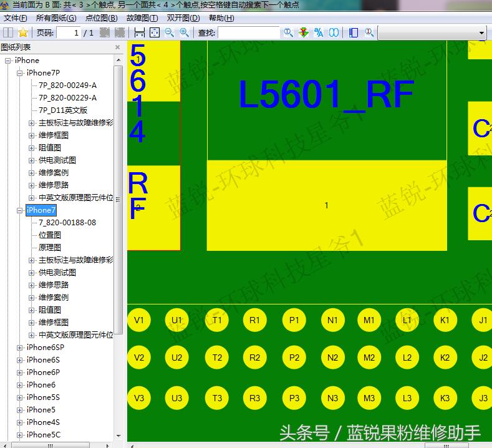The height and width of the screenshot is (448, 492).
Task: Open the 7P_820-00249-A drawing item
Action: coord(67,85)
